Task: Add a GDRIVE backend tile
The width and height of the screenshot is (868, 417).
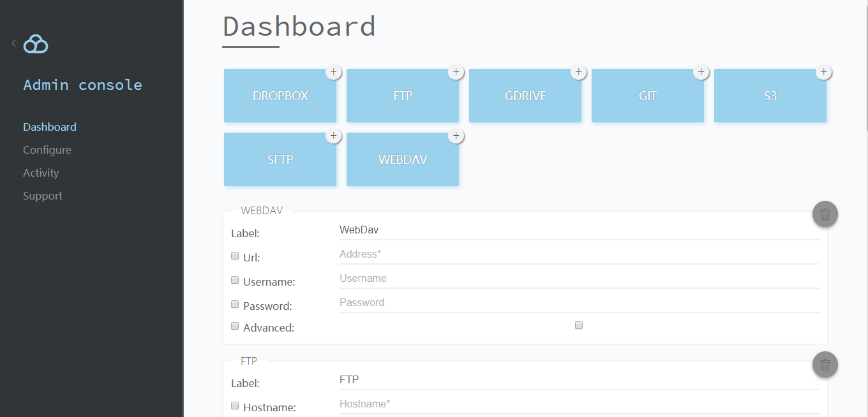Action: coord(525,96)
